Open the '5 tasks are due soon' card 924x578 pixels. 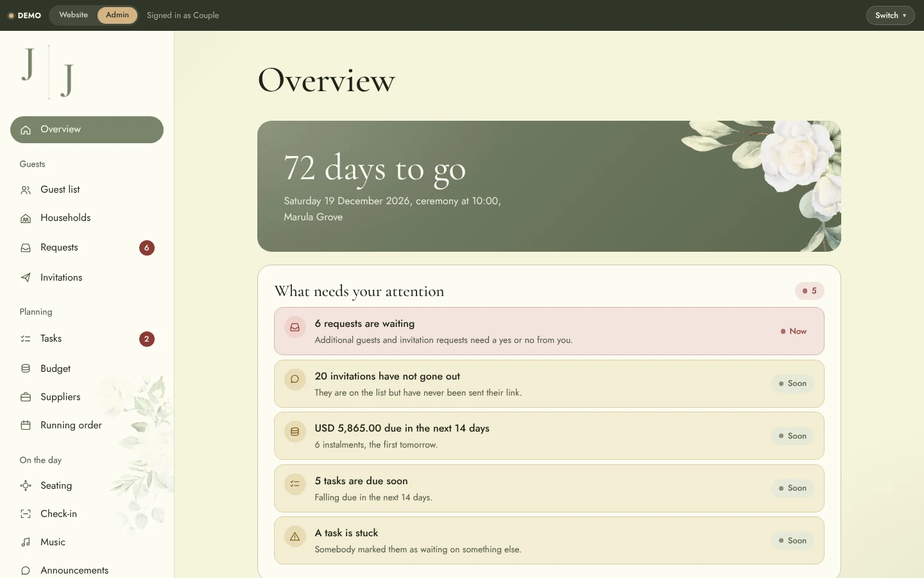click(x=549, y=488)
